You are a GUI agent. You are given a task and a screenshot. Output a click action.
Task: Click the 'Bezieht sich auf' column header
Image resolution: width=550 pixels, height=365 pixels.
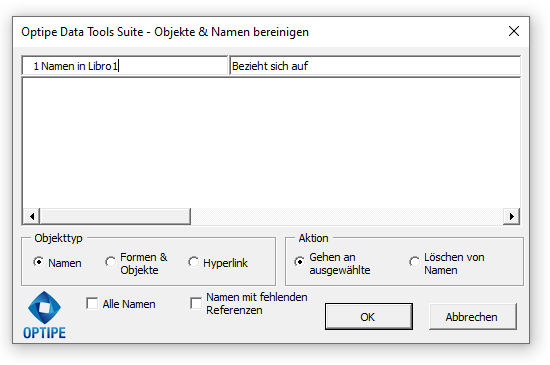click(x=375, y=66)
